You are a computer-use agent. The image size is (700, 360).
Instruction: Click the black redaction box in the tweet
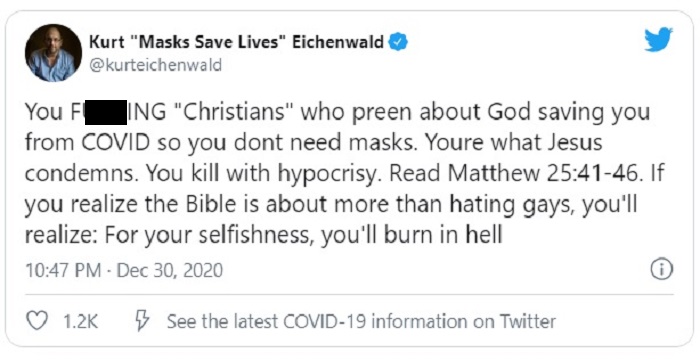106,113
